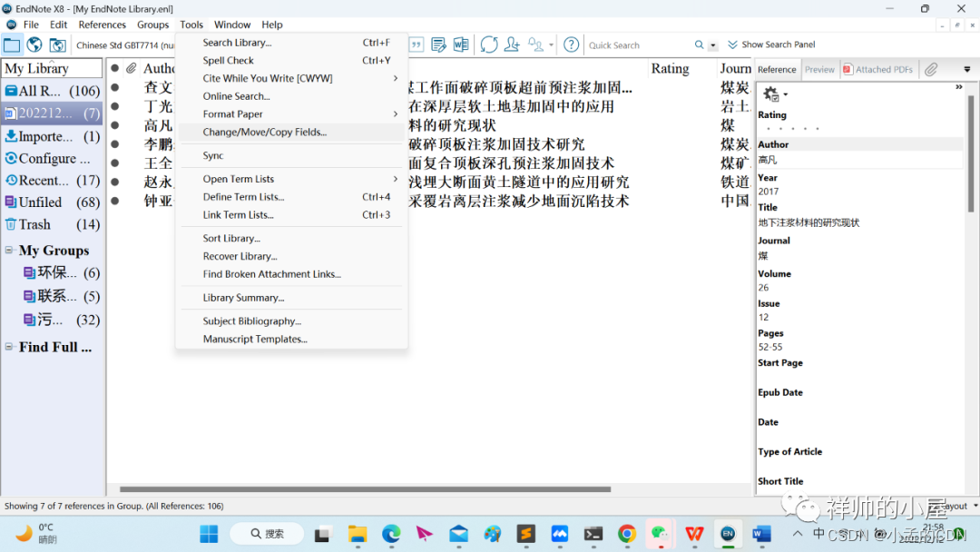This screenshot has width=980, height=552.
Task: Open the Groups menu
Action: tap(152, 25)
